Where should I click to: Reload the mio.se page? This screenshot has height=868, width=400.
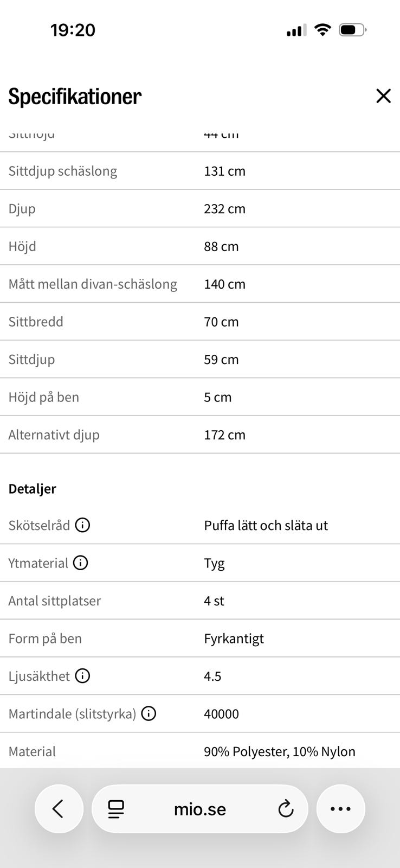[x=286, y=809]
